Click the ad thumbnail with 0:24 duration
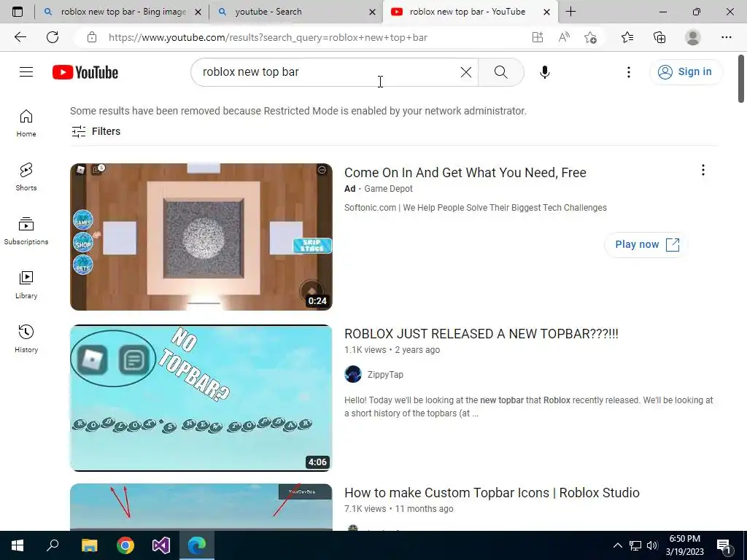 201,237
